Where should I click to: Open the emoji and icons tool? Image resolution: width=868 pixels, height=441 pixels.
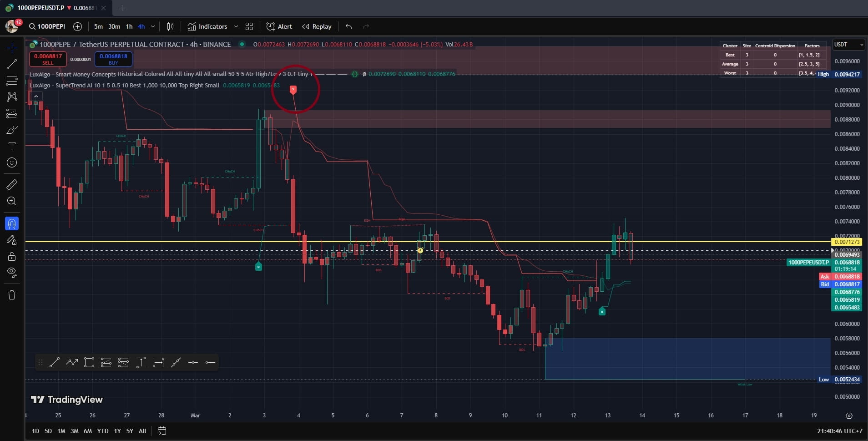click(12, 162)
